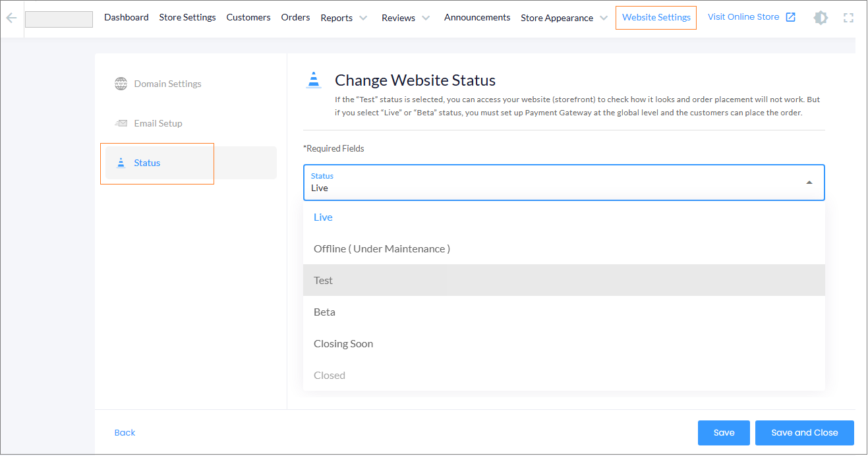Collapse the Status dropdown using its arrow
This screenshot has width=868, height=456.
point(809,183)
